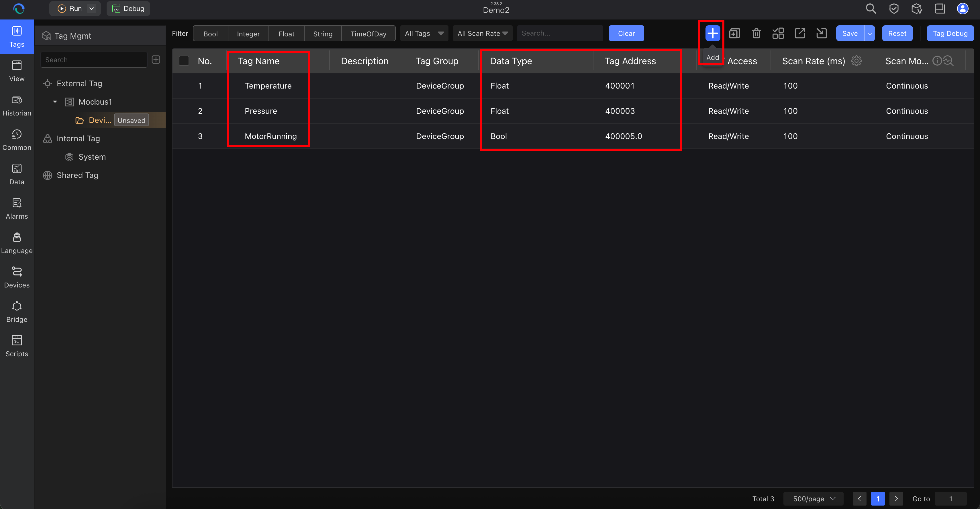The image size is (980, 509).
Task: Click the delete trash icon
Action: pos(756,34)
